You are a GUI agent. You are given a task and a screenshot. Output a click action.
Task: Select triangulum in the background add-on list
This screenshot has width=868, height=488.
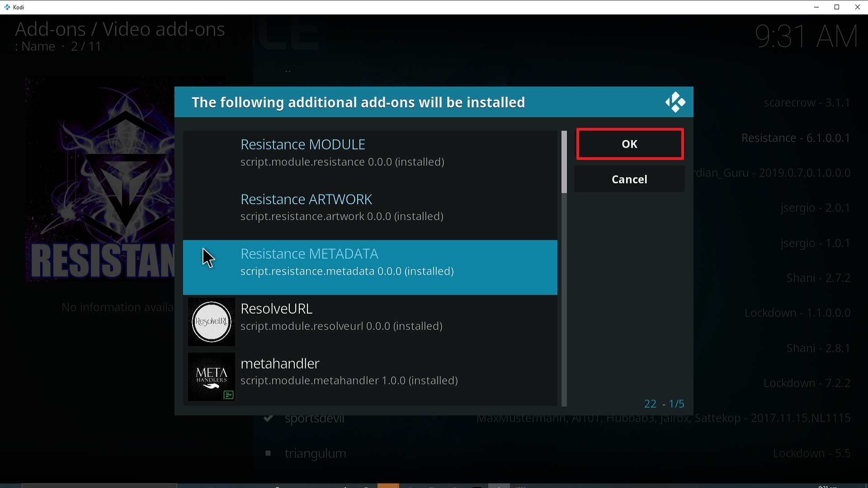pyautogui.click(x=316, y=453)
